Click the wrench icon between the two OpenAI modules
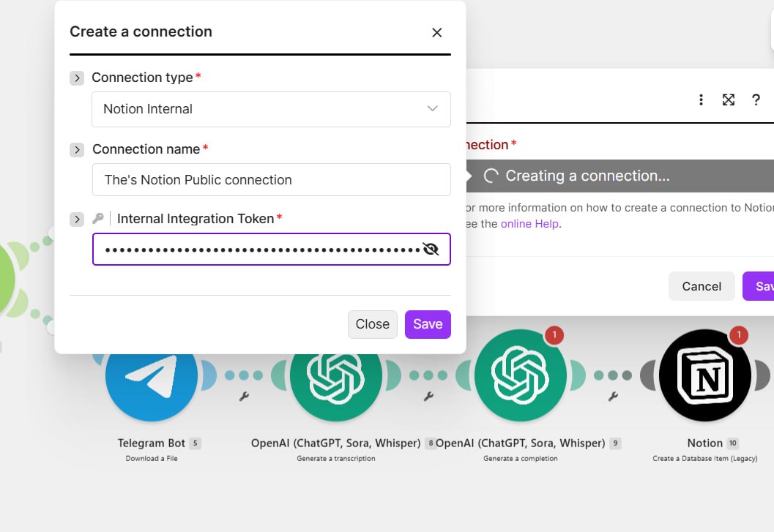 pyautogui.click(x=428, y=397)
